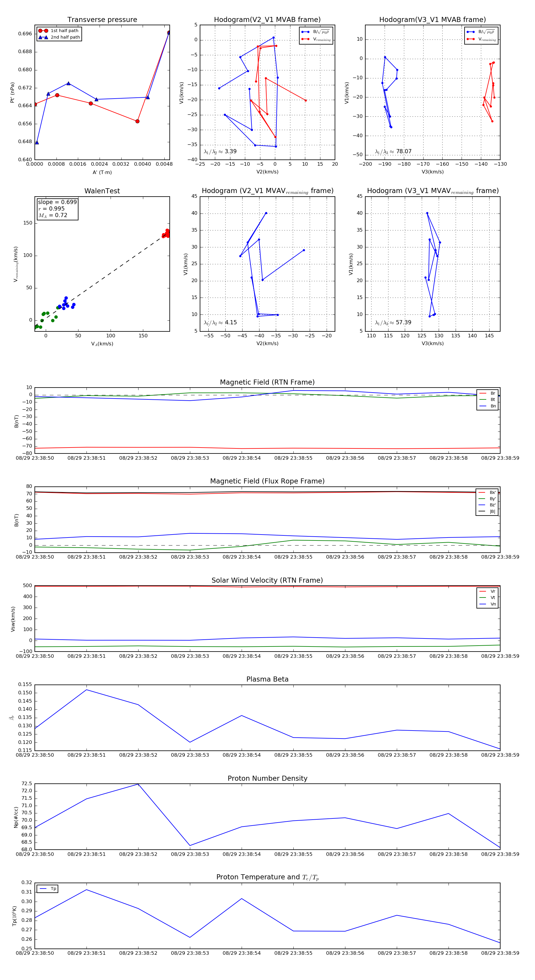Click the "Vremaining(km/s)" y-axis label in WalenTest
The image size is (535, 980).
pos(16,264)
